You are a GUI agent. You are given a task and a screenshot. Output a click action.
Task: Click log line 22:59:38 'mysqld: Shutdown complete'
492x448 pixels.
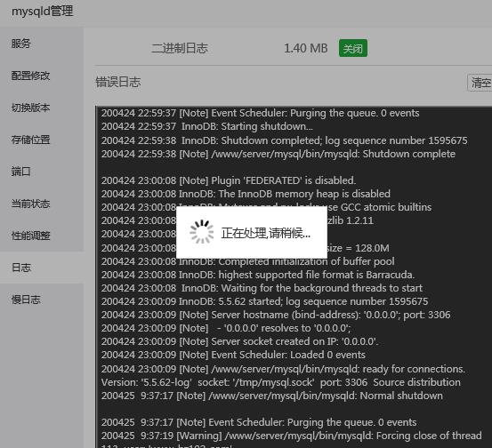click(278, 154)
